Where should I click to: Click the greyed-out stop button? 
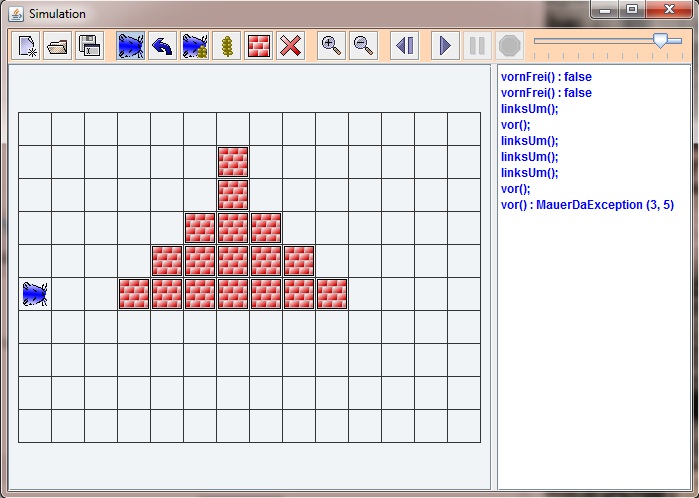point(510,45)
